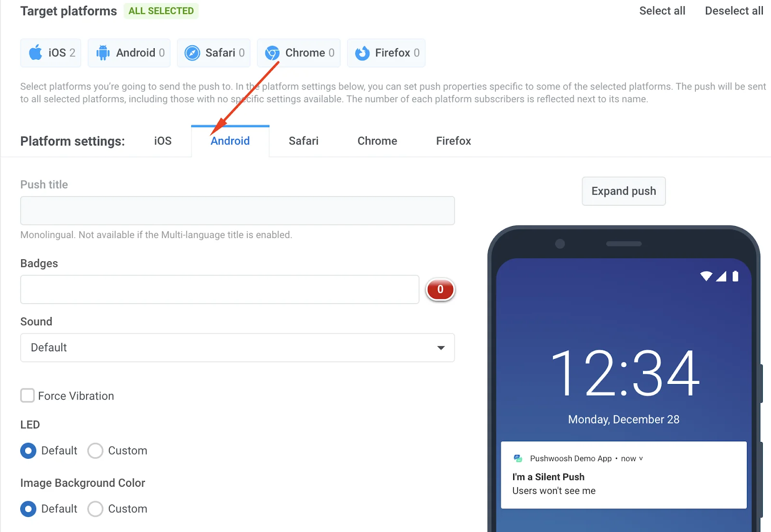
Task: Click the red badge counter beside Badges field
Action: tap(440, 290)
